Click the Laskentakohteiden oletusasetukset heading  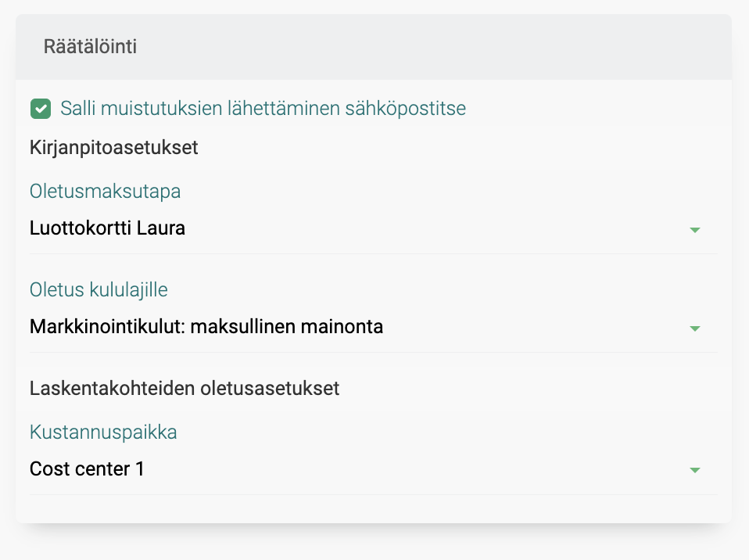pyautogui.click(x=185, y=389)
